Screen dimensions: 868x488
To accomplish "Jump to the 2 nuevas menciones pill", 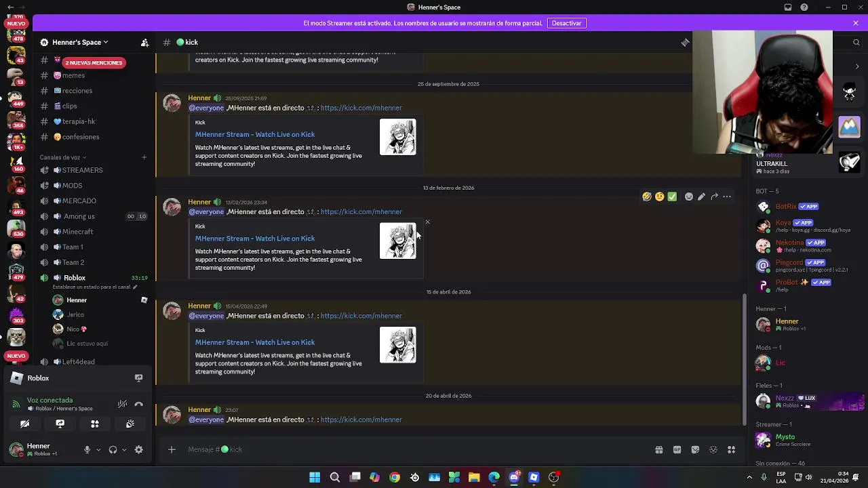I will pos(94,62).
